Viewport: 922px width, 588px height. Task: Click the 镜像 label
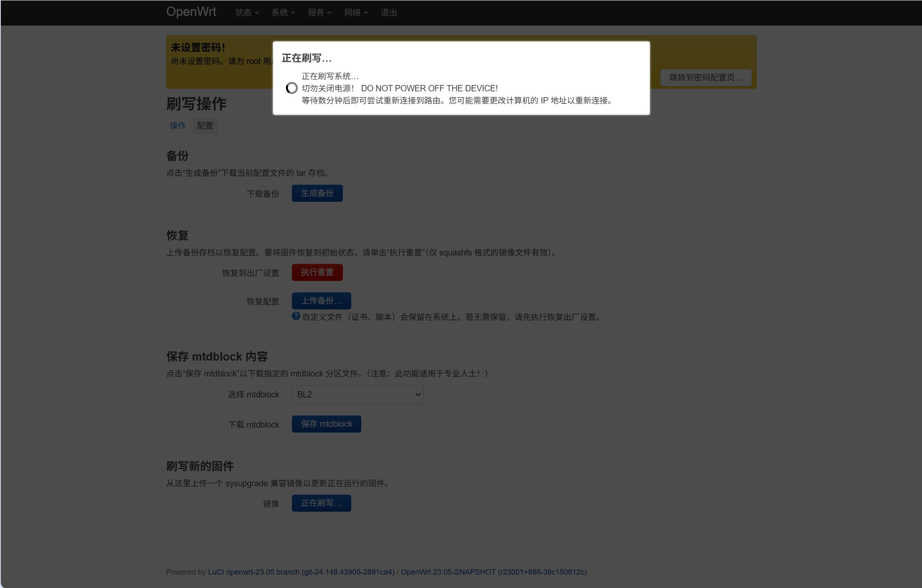point(271,504)
